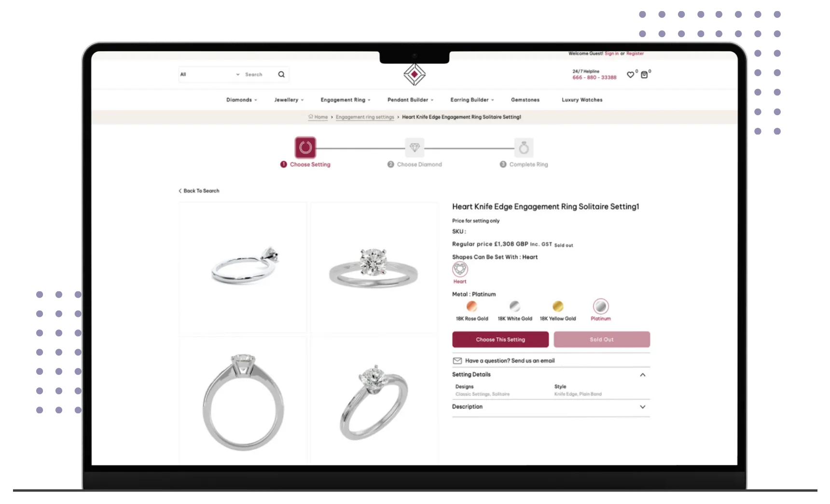The height and width of the screenshot is (504, 830).
Task: Open the wishlist heart icon
Action: (630, 75)
